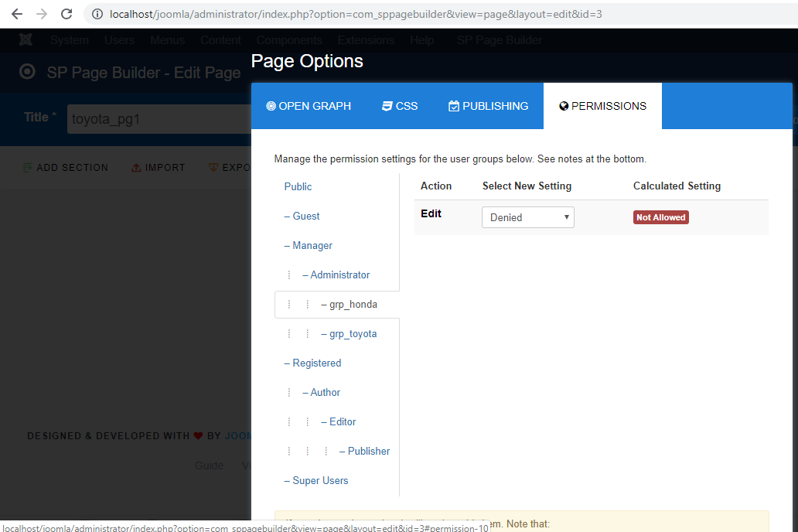The image size is (798, 532).
Task: Reload the page with refresh icon
Action: 66,14
